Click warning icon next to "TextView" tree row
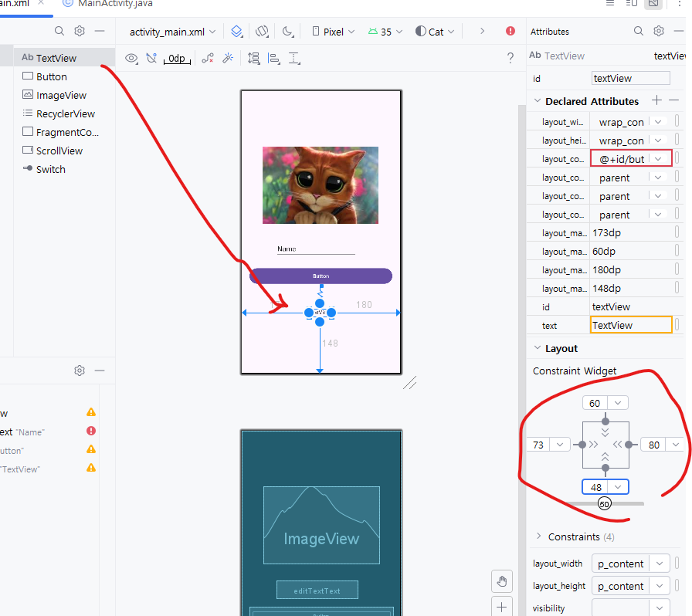 (x=91, y=468)
